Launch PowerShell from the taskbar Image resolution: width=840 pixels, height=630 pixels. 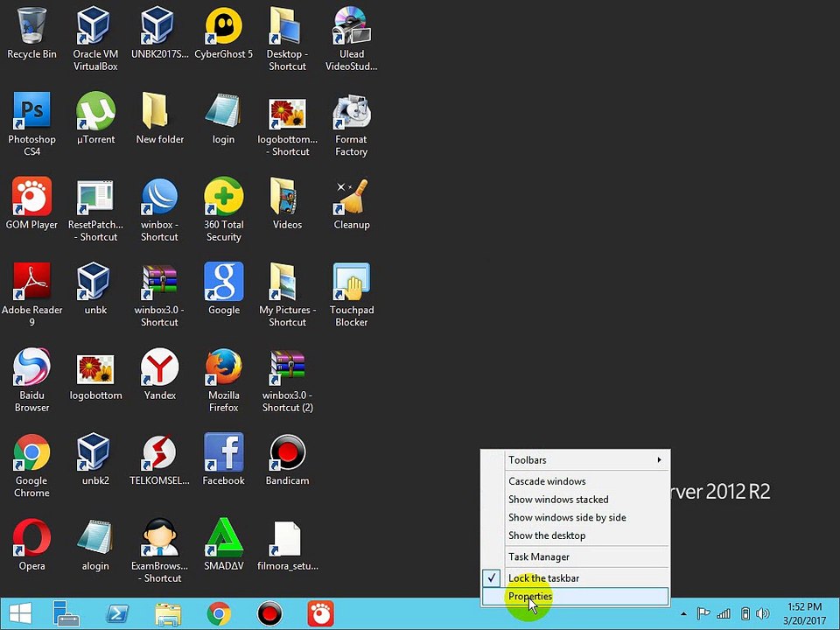click(x=117, y=614)
